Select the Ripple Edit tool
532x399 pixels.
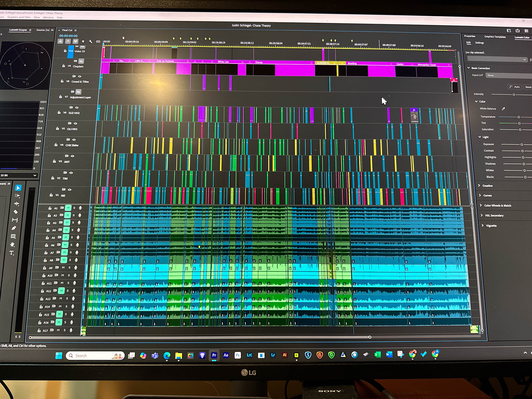tap(17, 204)
